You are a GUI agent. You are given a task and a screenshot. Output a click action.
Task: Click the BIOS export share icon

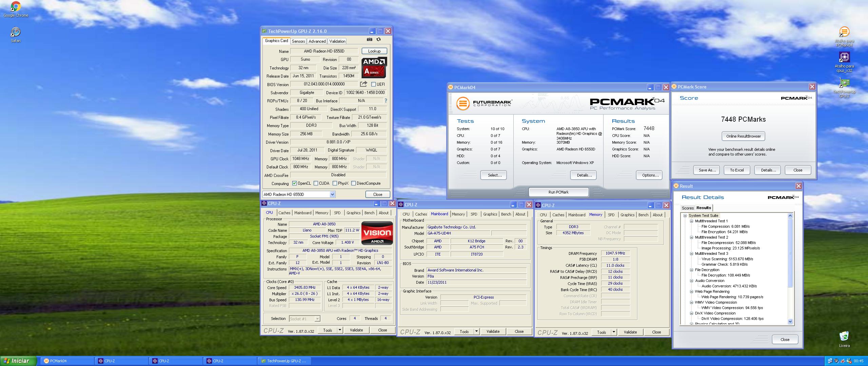[363, 84]
